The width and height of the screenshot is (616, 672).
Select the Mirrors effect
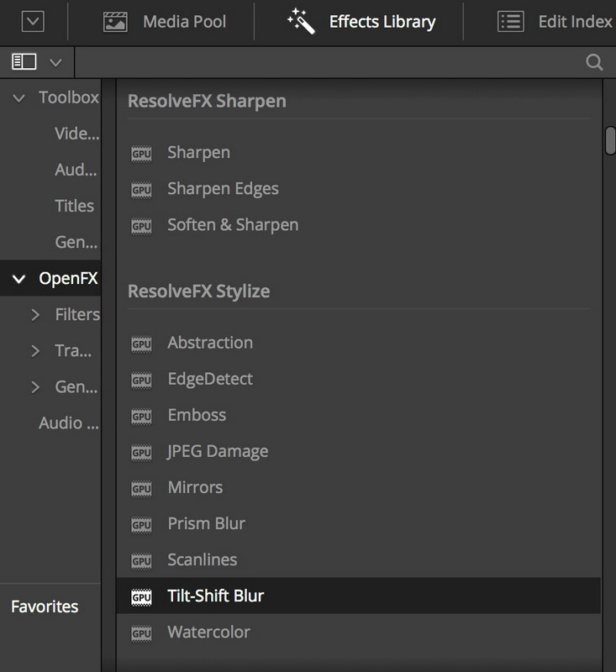(195, 488)
